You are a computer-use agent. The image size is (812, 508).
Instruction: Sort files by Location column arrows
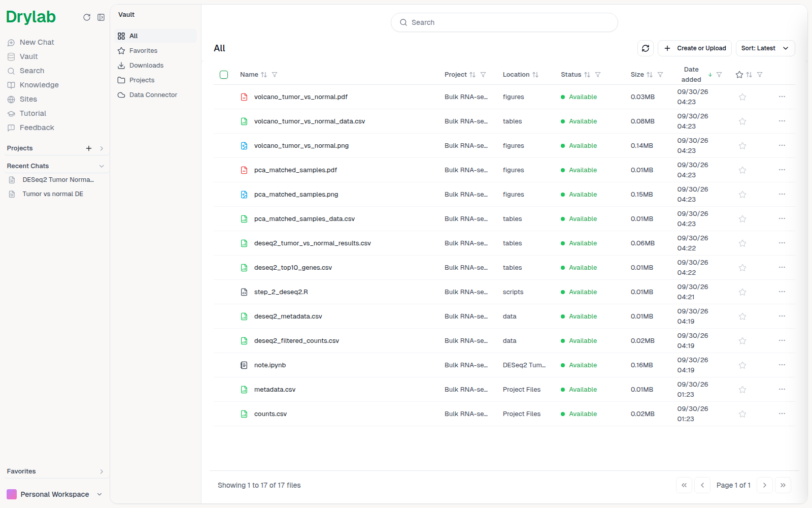(x=535, y=75)
